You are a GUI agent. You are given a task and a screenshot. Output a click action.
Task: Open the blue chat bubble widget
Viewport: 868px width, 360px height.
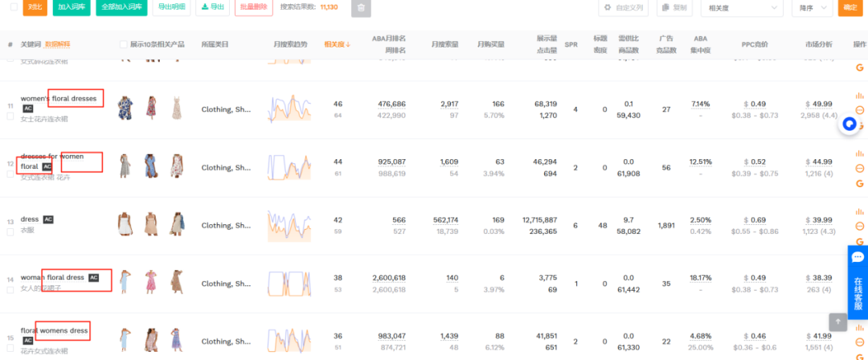[850, 125]
